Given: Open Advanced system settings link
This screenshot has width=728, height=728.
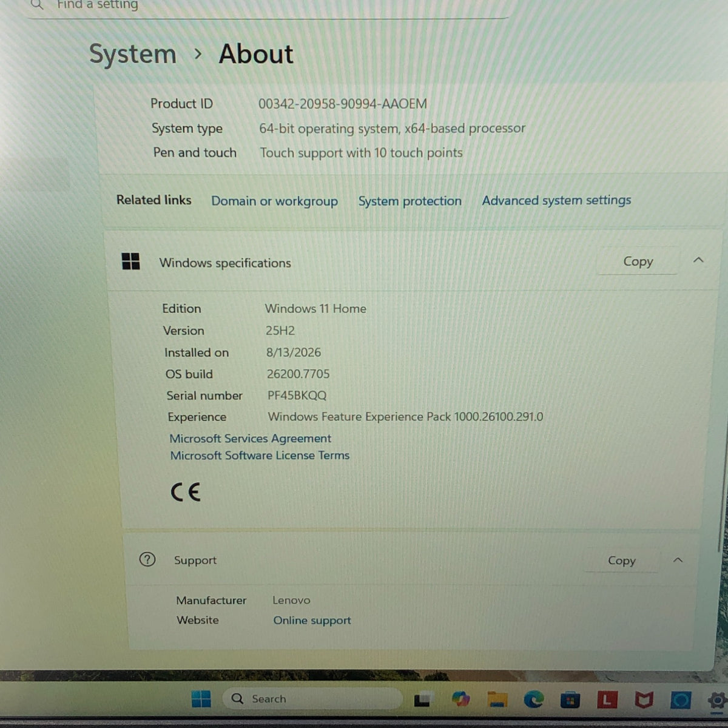Looking at the screenshot, I should click(x=556, y=200).
